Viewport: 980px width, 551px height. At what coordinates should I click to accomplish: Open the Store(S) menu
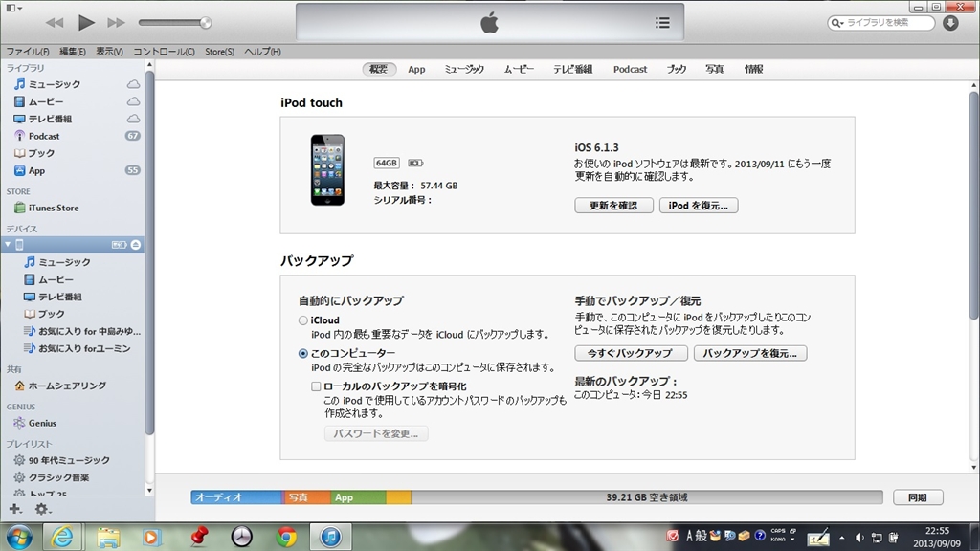point(219,52)
